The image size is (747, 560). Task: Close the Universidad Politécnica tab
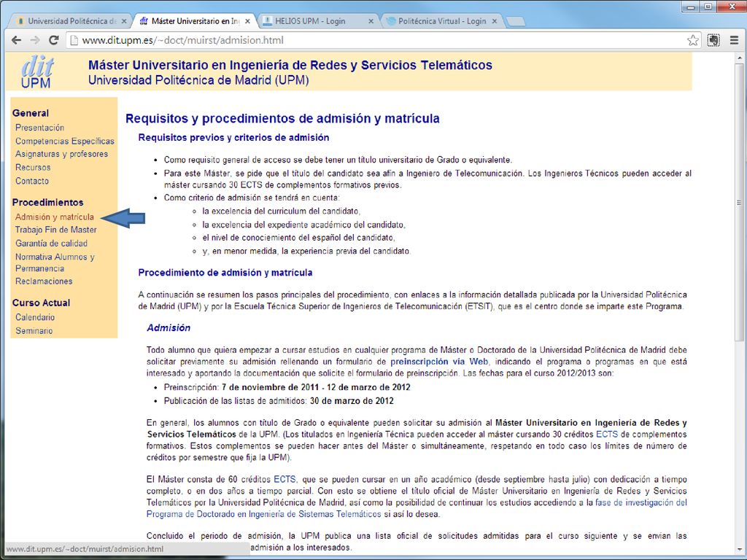point(124,21)
